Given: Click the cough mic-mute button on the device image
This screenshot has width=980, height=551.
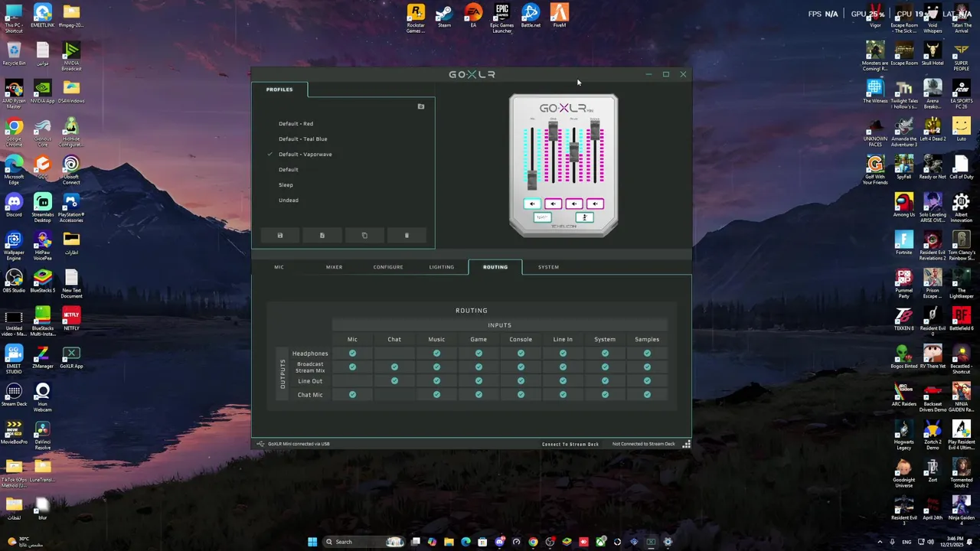Looking at the screenshot, I should tap(584, 217).
